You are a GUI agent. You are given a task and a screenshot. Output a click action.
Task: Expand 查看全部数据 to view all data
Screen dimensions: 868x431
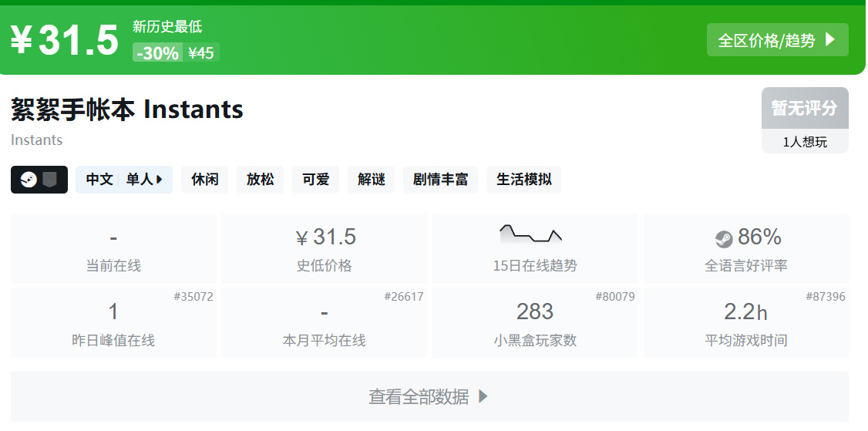[x=429, y=396]
